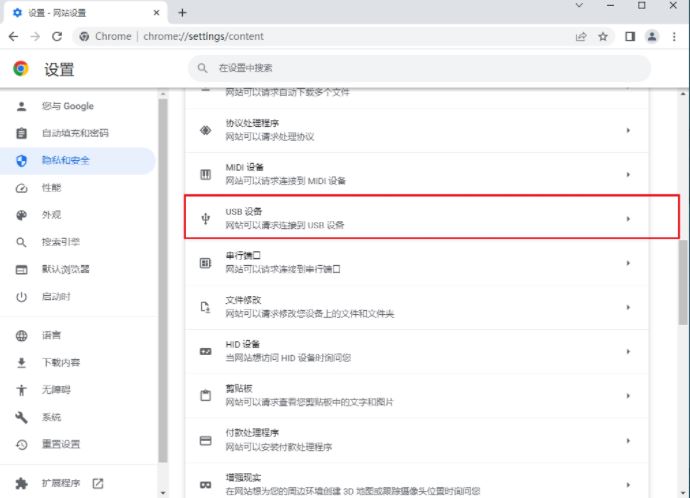Open 文件修改 permission row
This screenshot has height=498, width=690.
pyautogui.click(x=416, y=308)
